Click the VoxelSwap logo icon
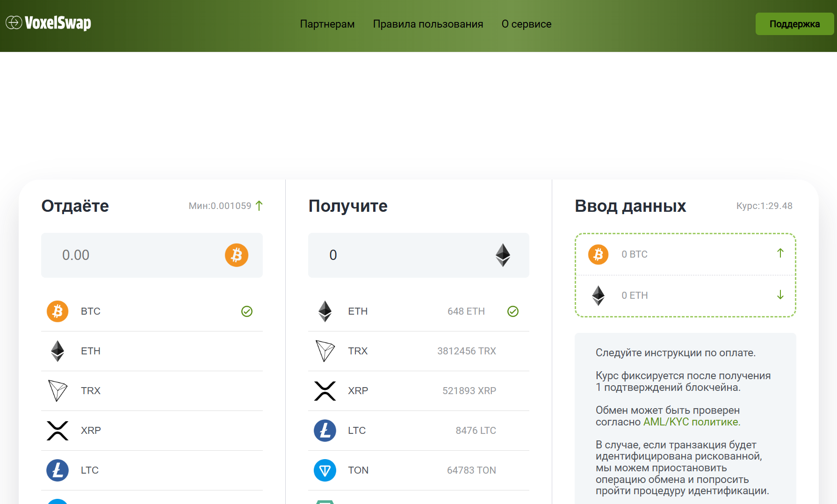The height and width of the screenshot is (504, 837). (x=14, y=22)
